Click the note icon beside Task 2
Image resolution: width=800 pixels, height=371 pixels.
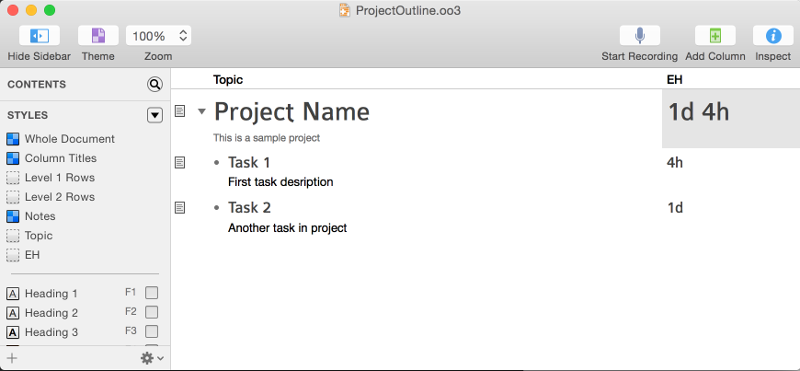coord(180,208)
